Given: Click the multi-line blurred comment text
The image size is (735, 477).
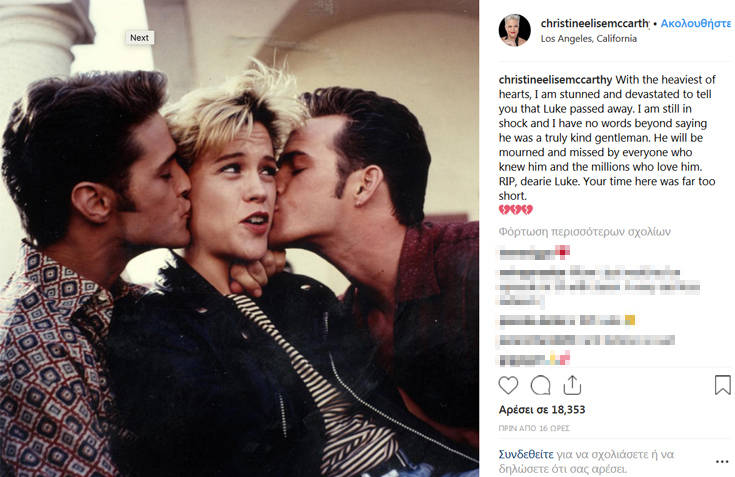Looking at the screenshot, I should tap(600, 287).
